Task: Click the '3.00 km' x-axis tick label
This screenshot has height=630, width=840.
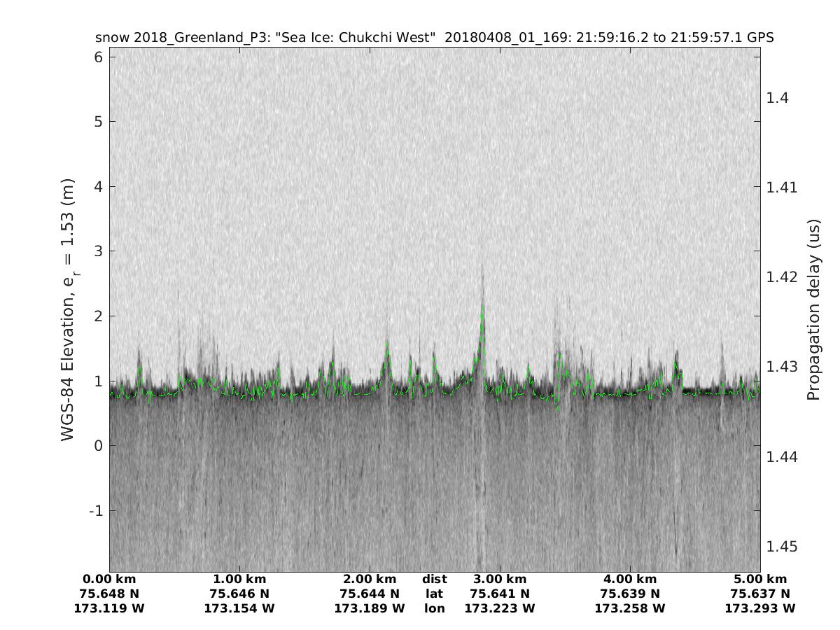Action: pos(500,579)
